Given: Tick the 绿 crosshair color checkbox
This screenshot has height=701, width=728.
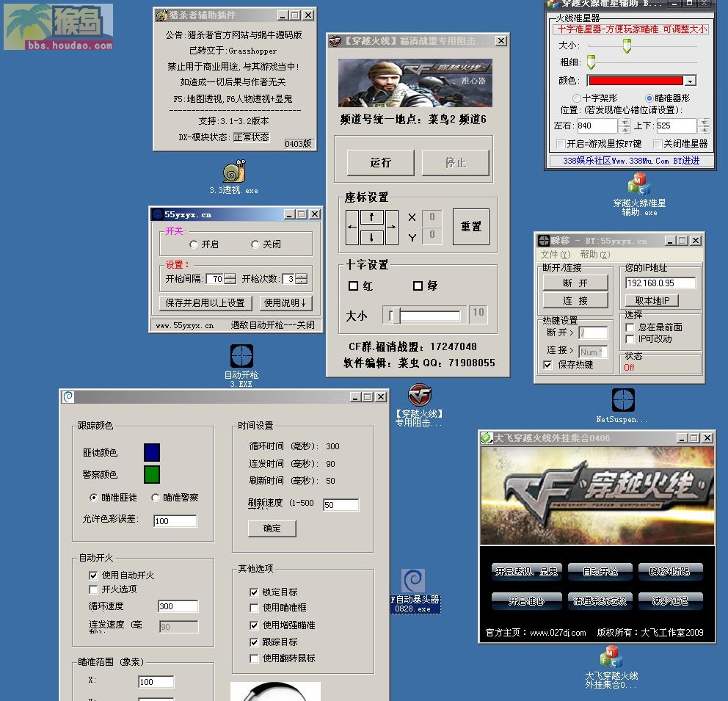Looking at the screenshot, I should (418, 286).
